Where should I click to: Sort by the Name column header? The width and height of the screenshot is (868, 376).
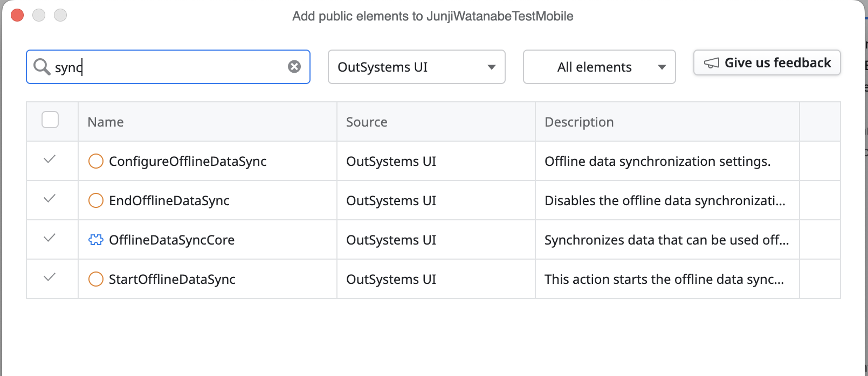point(106,122)
